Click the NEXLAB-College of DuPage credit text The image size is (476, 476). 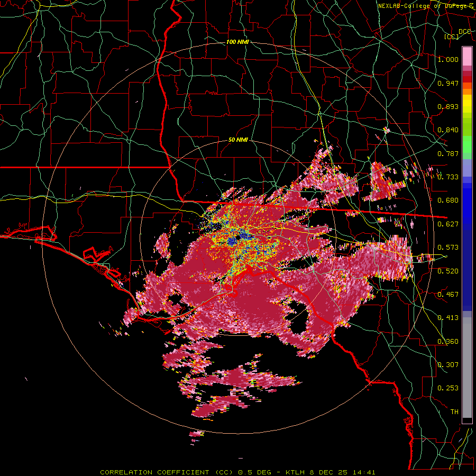tap(426, 6)
